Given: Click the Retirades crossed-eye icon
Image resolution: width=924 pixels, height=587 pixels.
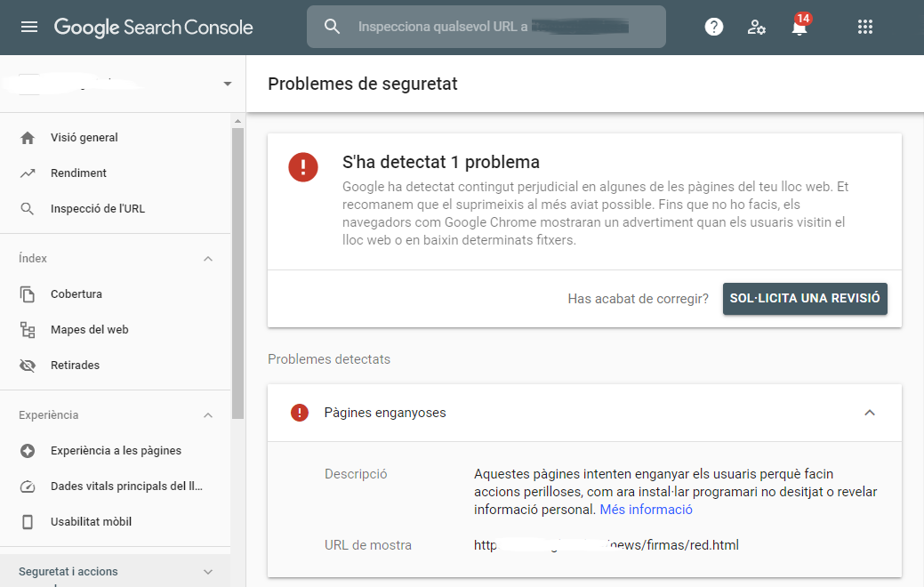Looking at the screenshot, I should tap(28, 366).
